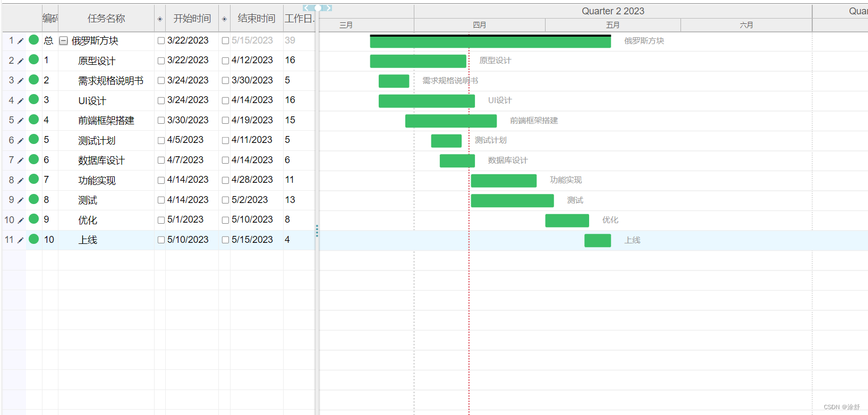Click green status circle for 上线
The width and height of the screenshot is (868, 415).
(34, 239)
